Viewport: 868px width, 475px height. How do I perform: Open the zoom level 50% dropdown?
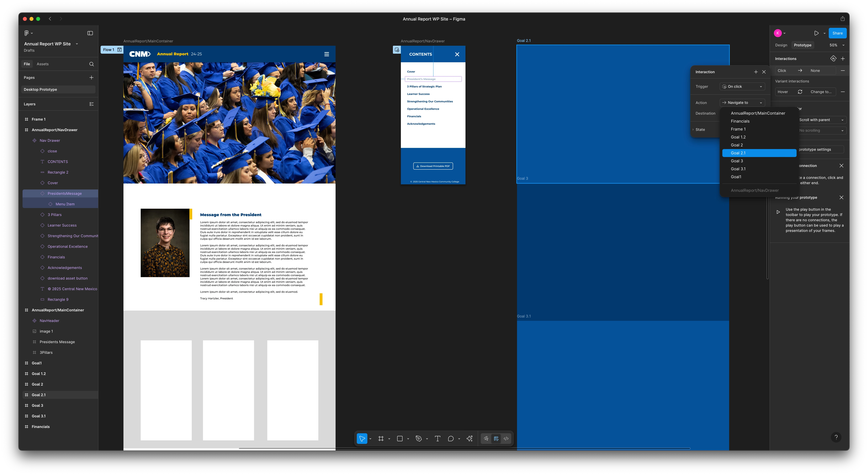(x=837, y=45)
